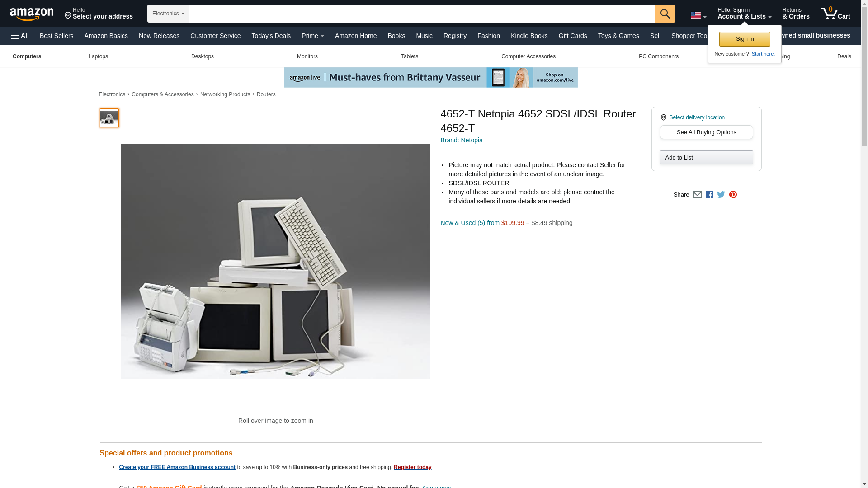This screenshot has height=488, width=868.
Task: Open Today's Deals in navigation bar
Action: (x=271, y=36)
